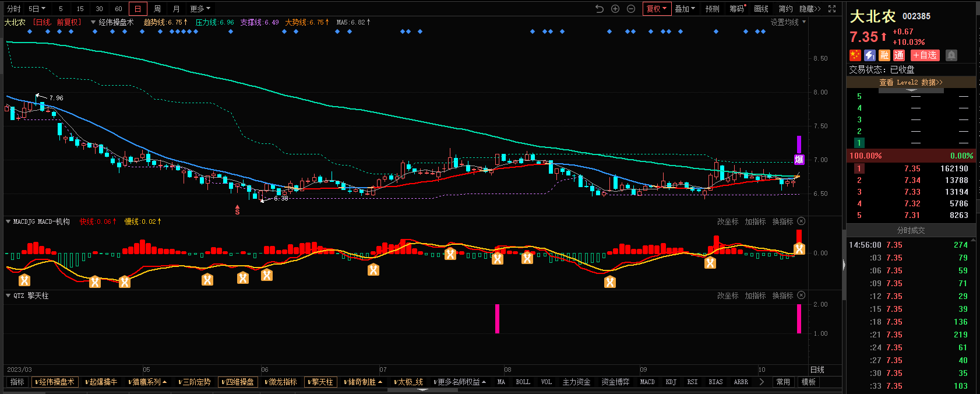
Task: Click the magenta 擎天柱 bar at far right
Action: click(x=799, y=319)
